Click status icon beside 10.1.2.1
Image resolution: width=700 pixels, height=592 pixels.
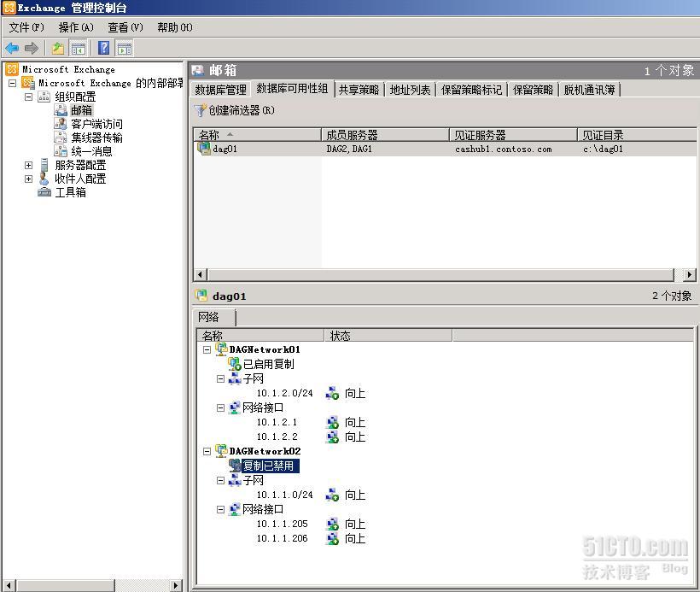pyautogui.click(x=333, y=422)
